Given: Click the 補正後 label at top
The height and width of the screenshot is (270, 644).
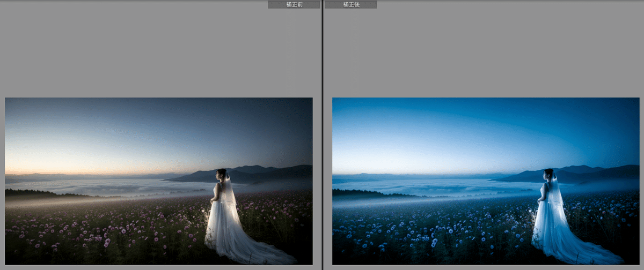Looking at the screenshot, I should click(351, 4).
